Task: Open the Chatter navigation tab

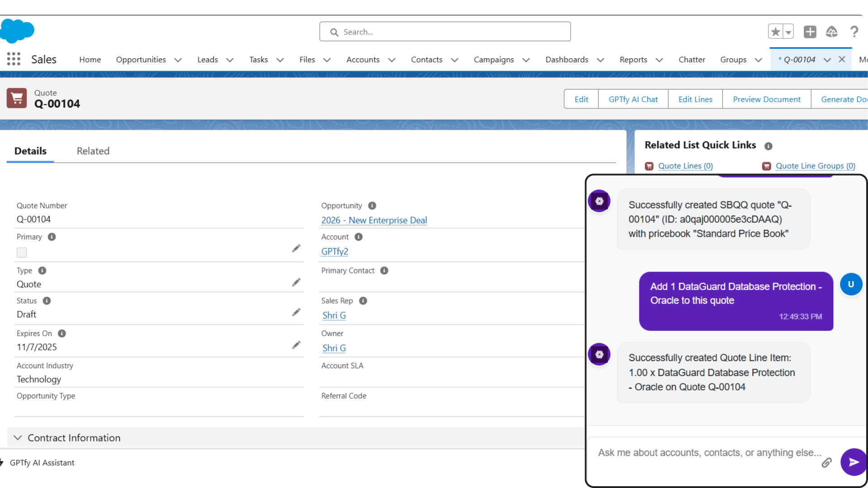Action: point(691,60)
